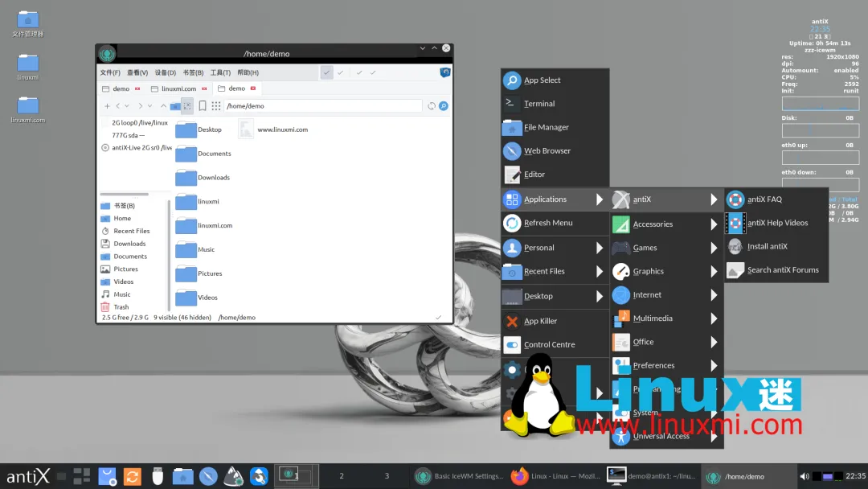Open the 文件(F) menu
The image size is (868, 489).
(x=110, y=72)
